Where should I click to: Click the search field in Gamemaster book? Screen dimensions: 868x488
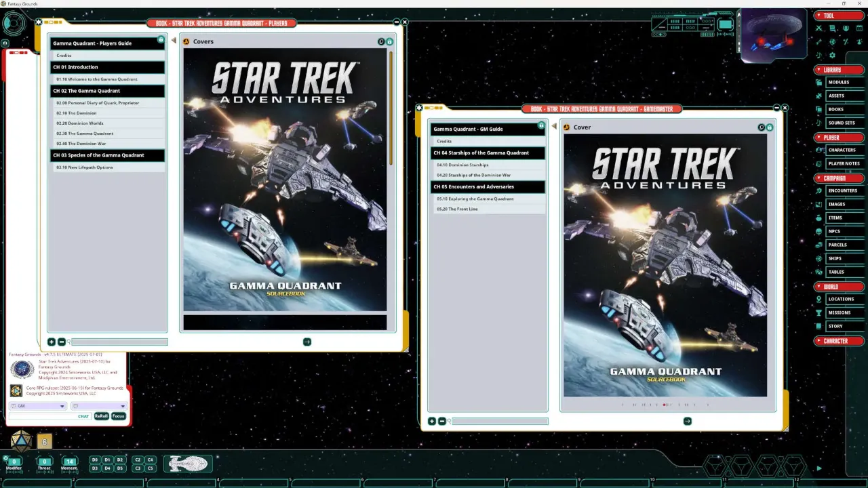(500, 421)
